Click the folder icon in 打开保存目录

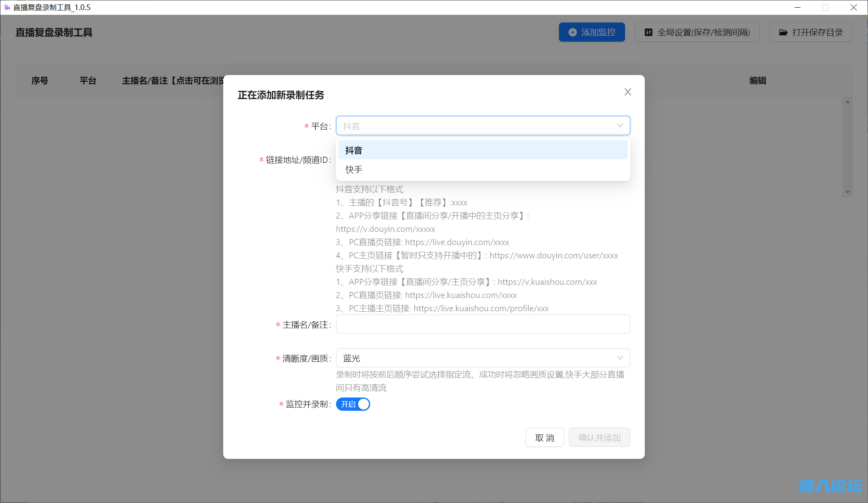(783, 32)
